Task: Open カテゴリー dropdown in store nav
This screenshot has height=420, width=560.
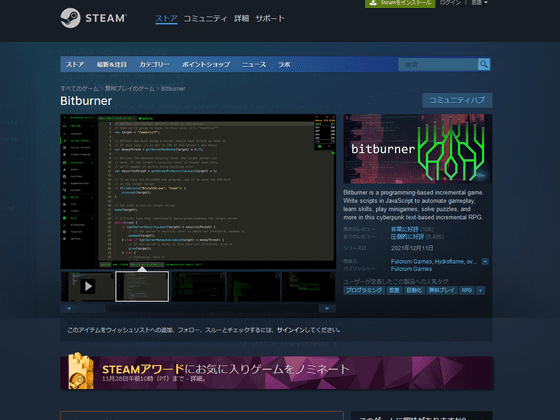Action: (154, 65)
